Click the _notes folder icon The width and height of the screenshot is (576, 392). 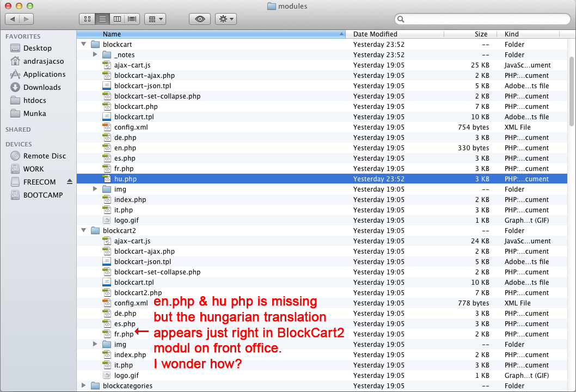coord(107,55)
